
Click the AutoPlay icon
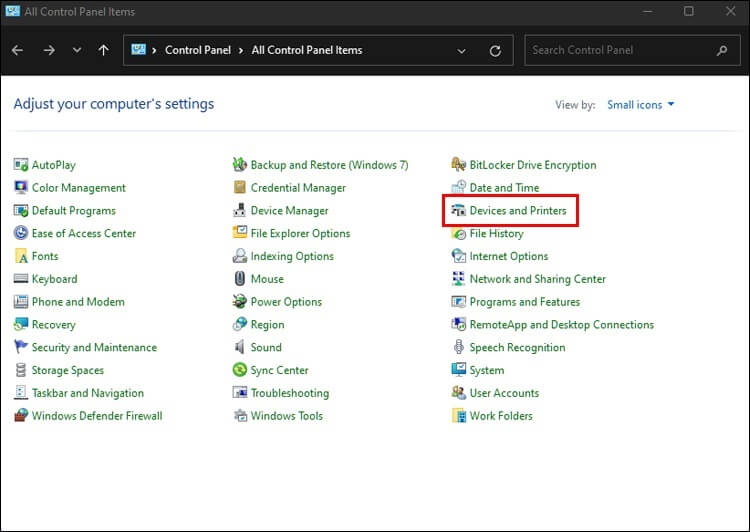[21, 165]
